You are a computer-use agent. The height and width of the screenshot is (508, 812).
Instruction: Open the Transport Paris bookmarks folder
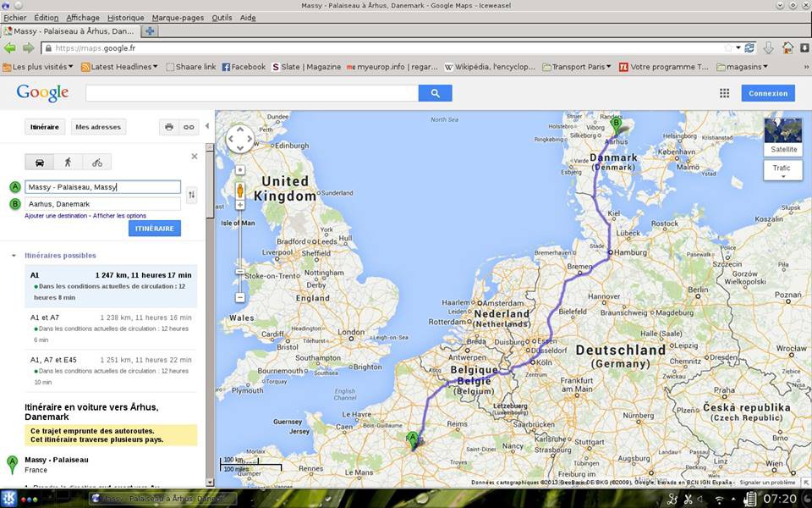(577, 67)
